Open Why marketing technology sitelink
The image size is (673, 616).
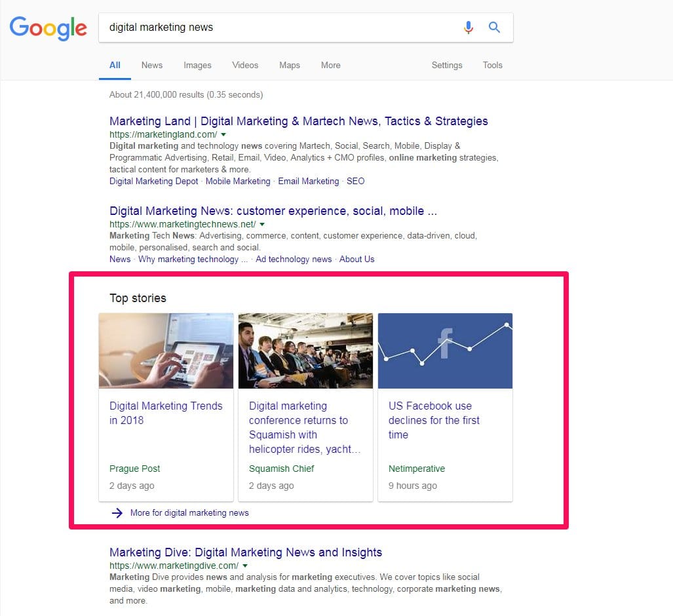[193, 260]
